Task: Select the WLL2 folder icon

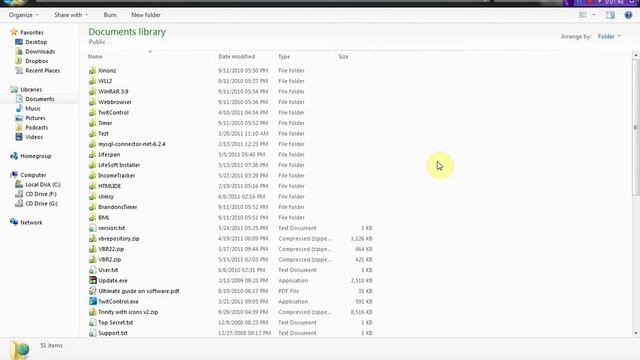Action: 93,81
